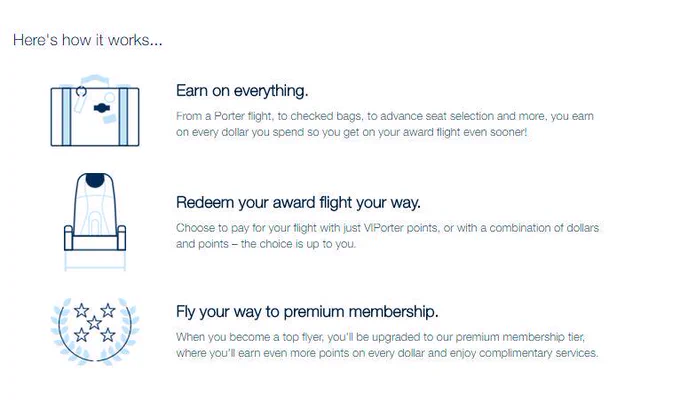The image size is (680, 402).
Task: Click the suitcase handle at the top
Action: [x=95, y=81]
